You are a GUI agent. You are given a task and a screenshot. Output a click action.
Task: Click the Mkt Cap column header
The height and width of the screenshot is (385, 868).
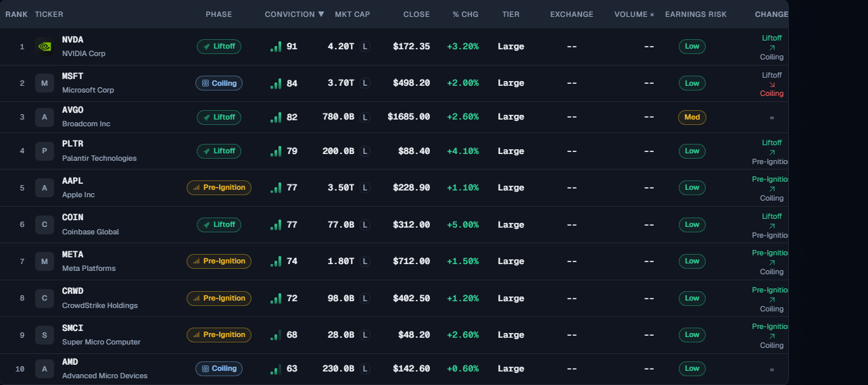tap(352, 14)
